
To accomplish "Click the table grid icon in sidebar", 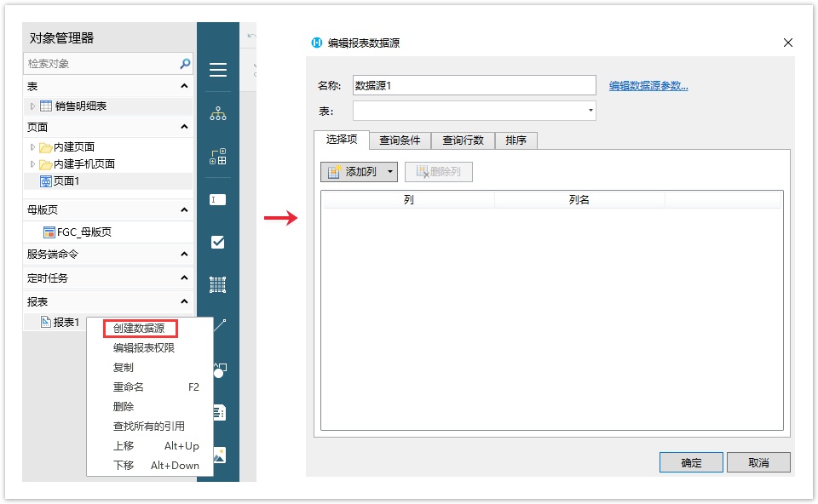I will (218, 284).
